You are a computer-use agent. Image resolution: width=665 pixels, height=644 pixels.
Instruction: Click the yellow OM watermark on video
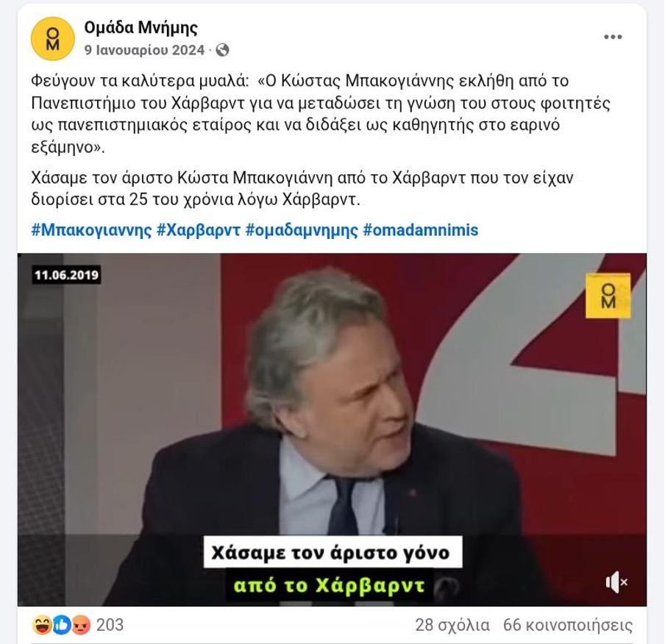608,296
